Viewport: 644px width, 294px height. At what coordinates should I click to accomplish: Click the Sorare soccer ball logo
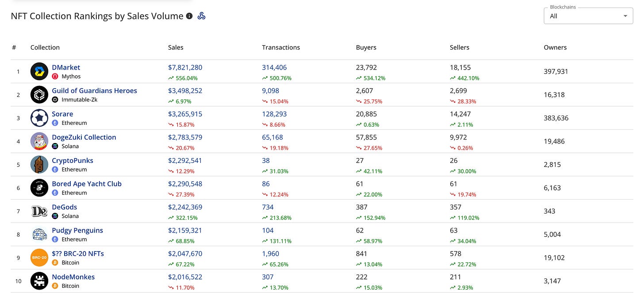[x=39, y=118]
